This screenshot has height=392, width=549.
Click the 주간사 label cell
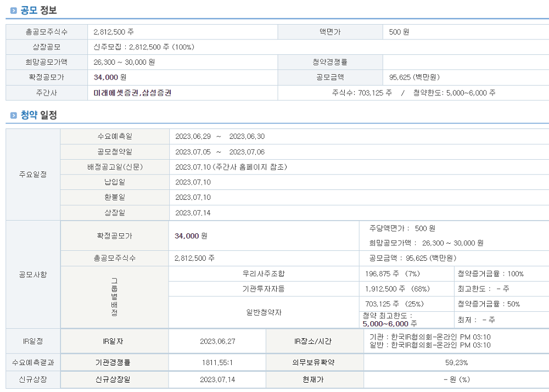point(47,93)
